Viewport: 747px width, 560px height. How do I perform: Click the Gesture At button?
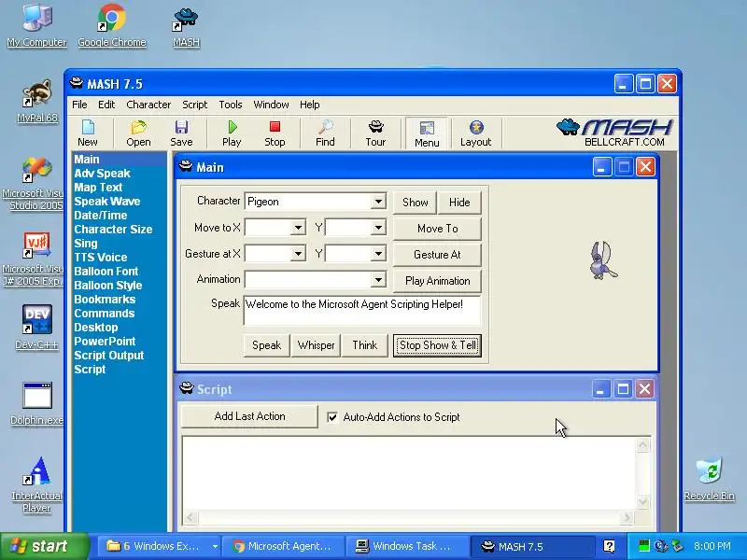(x=437, y=255)
